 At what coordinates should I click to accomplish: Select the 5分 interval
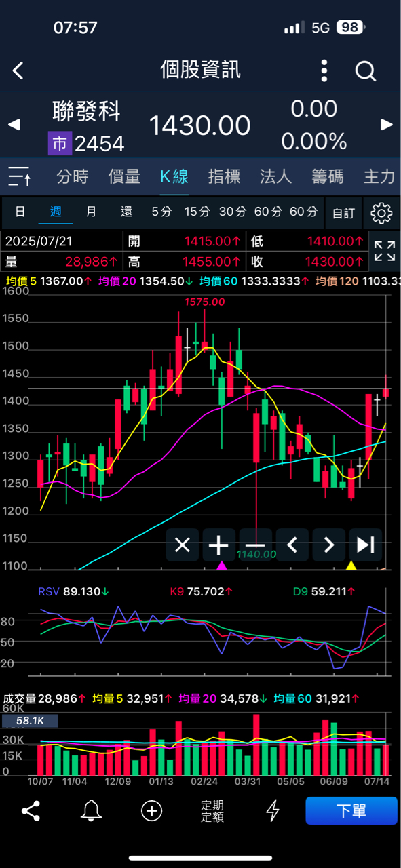coord(161,212)
